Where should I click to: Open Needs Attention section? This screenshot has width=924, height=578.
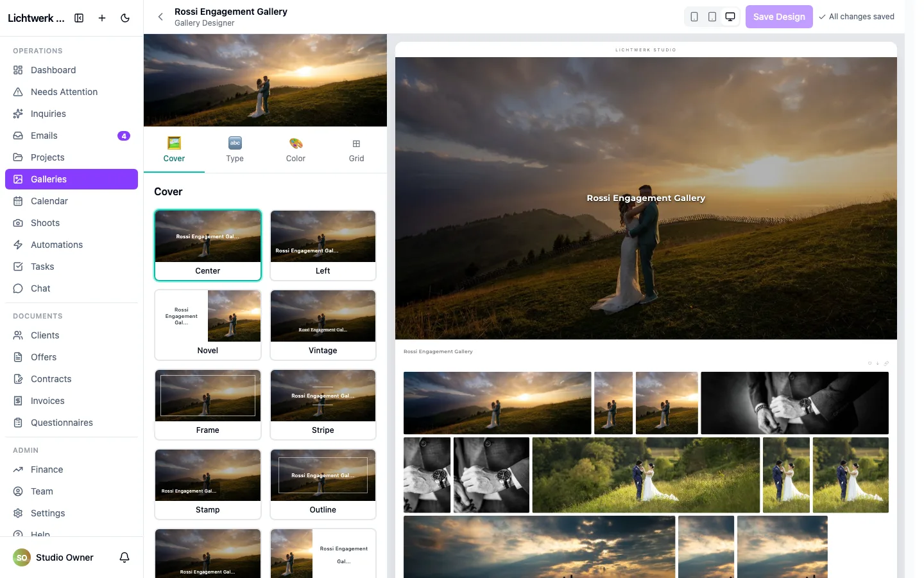pyautogui.click(x=71, y=92)
